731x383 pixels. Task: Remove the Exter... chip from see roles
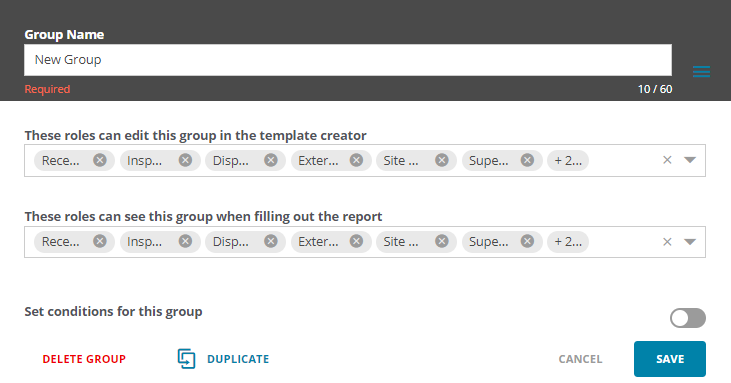point(357,241)
